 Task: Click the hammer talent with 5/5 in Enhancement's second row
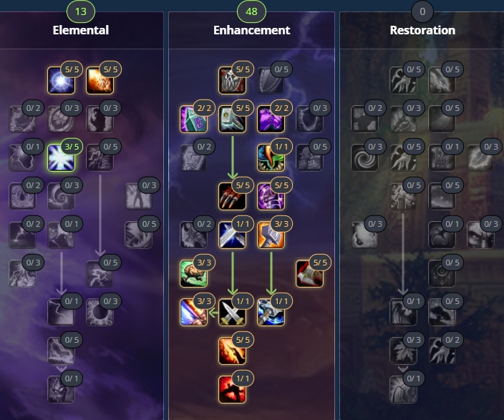click(x=232, y=119)
